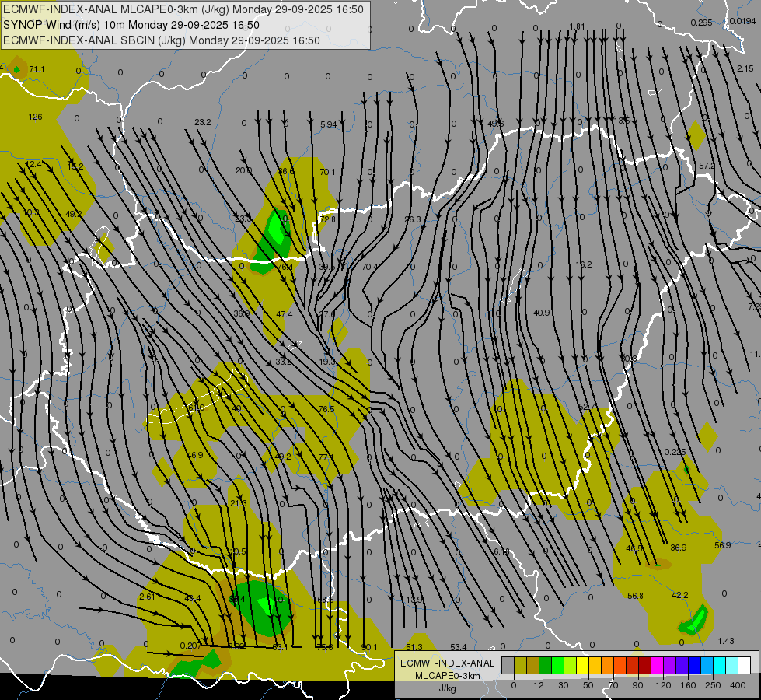761x700 pixels.
Task: Click the map value 1.43
Action: pyautogui.click(x=726, y=641)
